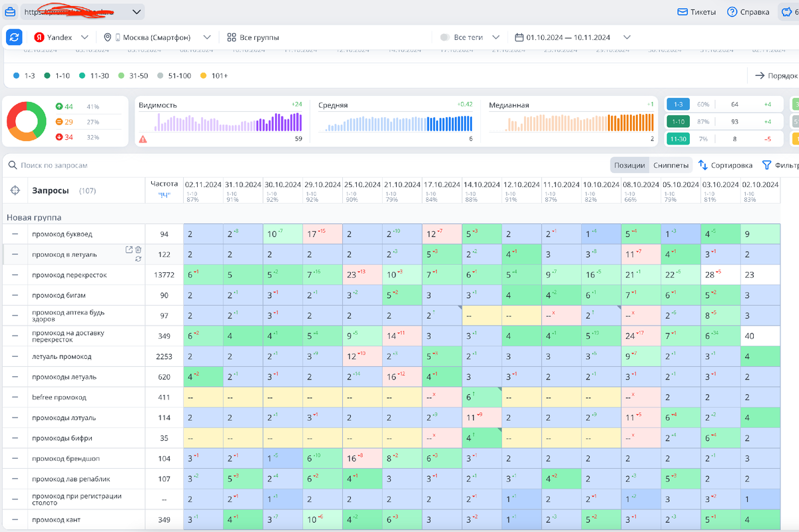This screenshot has width=799, height=532.
Task: Click the red down-arrow dropped count 34
Action: [65, 137]
